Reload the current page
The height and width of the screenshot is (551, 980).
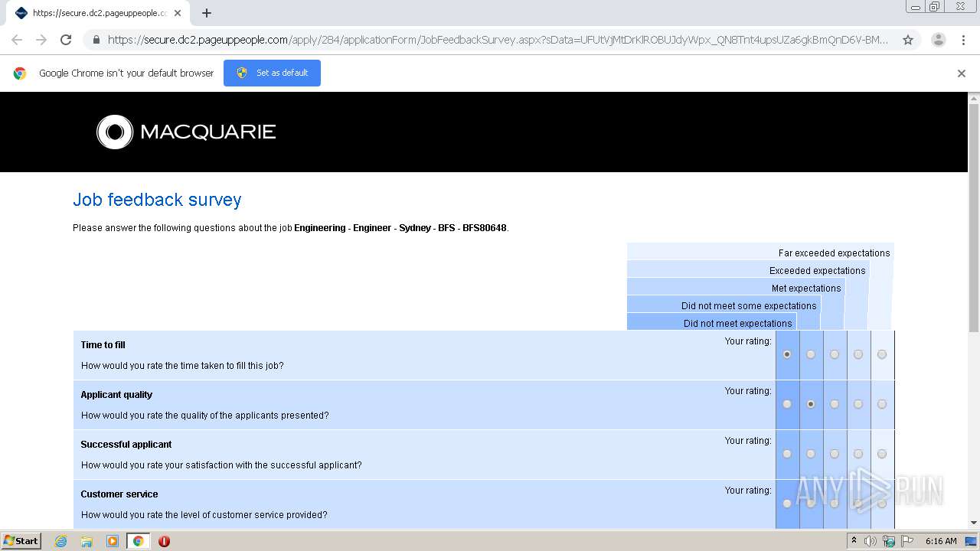(x=66, y=40)
